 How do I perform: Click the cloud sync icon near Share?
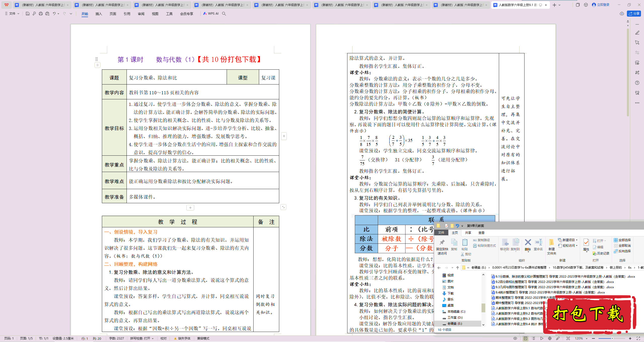click(622, 14)
